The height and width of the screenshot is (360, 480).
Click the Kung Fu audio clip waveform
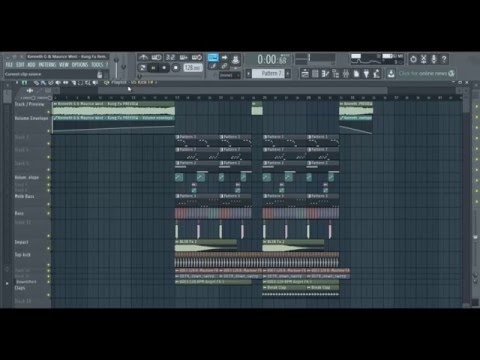[x=113, y=111]
